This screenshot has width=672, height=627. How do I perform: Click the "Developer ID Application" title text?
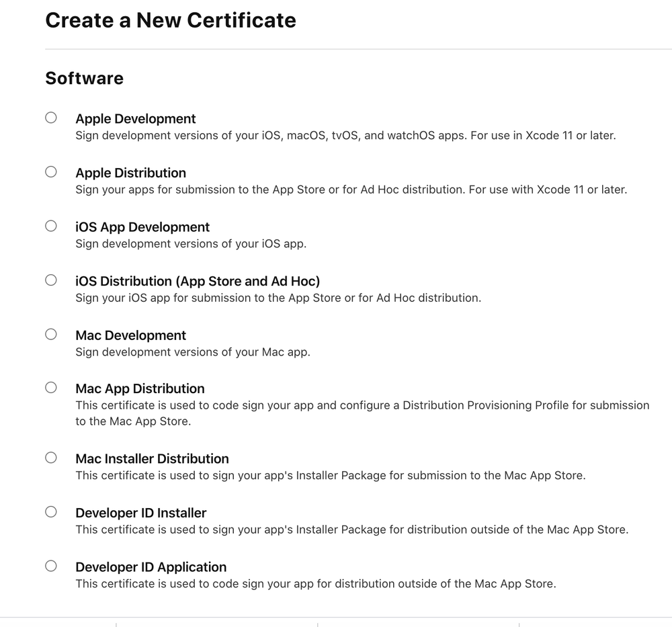(x=151, y=567)
